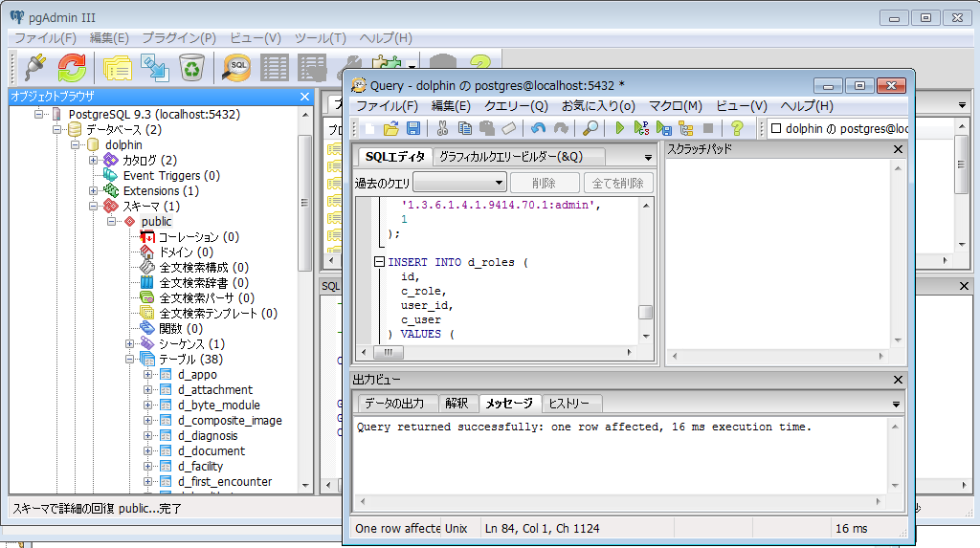980x548 pixels.
Task: Open Query window File menu
Action: 387,106
